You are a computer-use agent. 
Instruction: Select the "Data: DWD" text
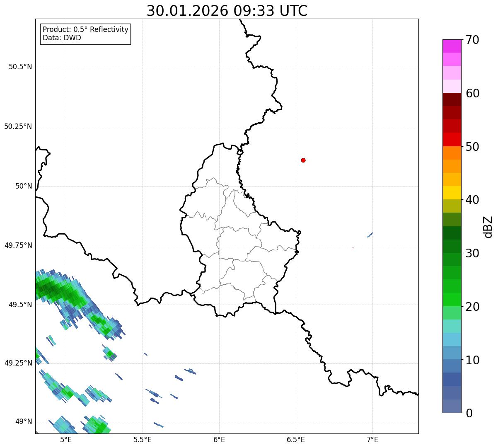62,38
